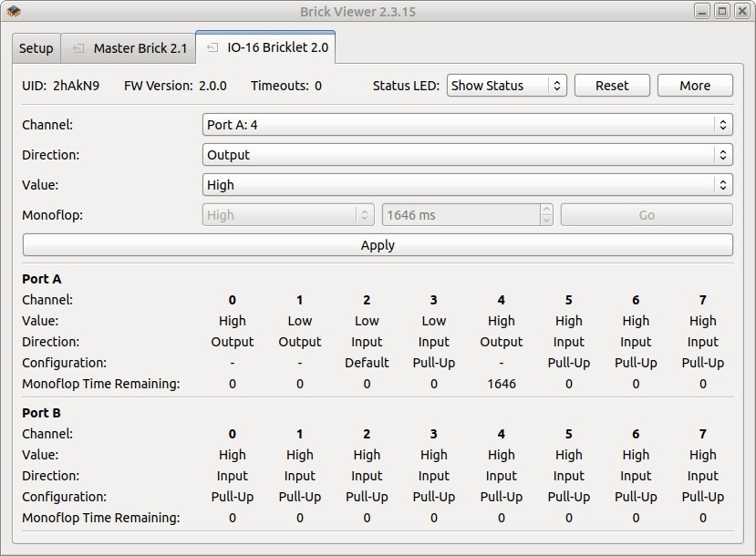Screen dimensions: 756x556
Task: Click the Brick Viewer app icon in title bar
Action: click(14, 11)
